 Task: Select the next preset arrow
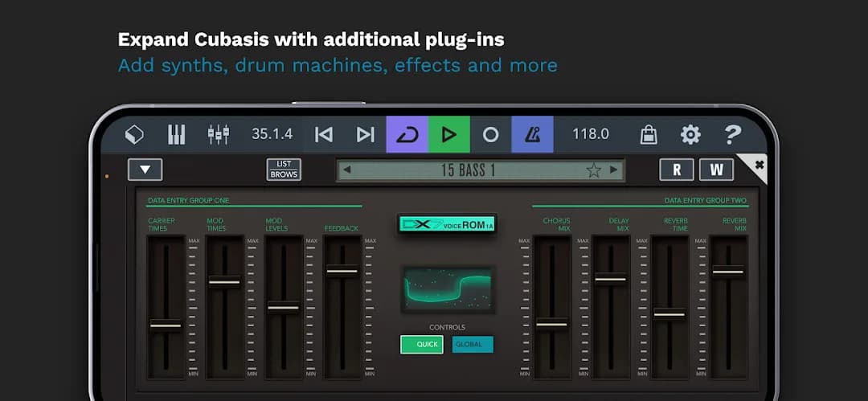(x=613, y=170)
